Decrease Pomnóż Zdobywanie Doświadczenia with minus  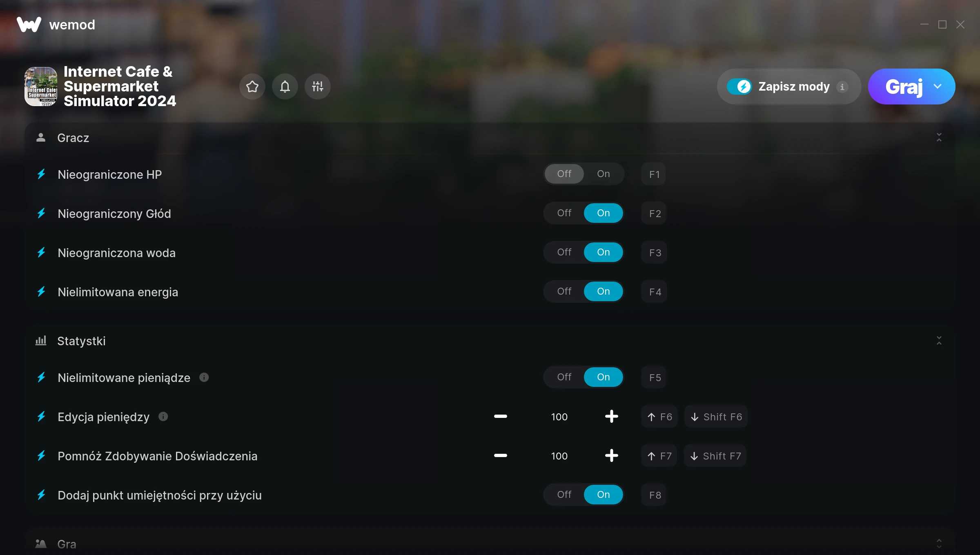501,456
